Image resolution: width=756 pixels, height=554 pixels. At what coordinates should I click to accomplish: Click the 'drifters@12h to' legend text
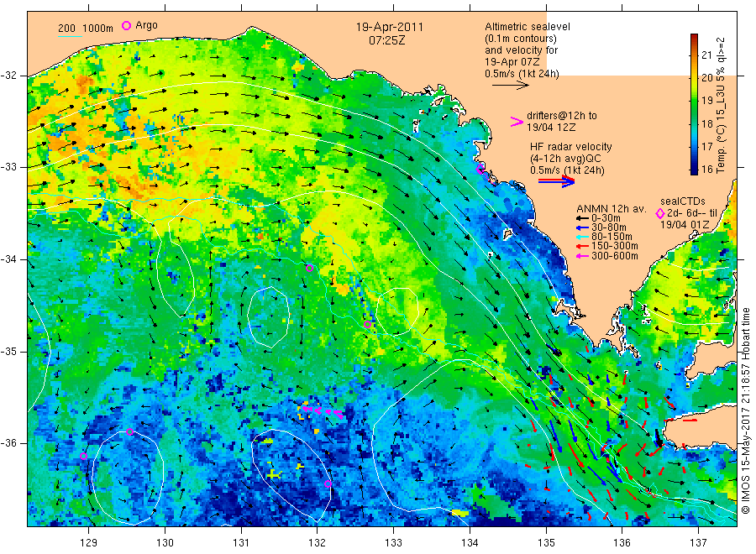(562, 116)
